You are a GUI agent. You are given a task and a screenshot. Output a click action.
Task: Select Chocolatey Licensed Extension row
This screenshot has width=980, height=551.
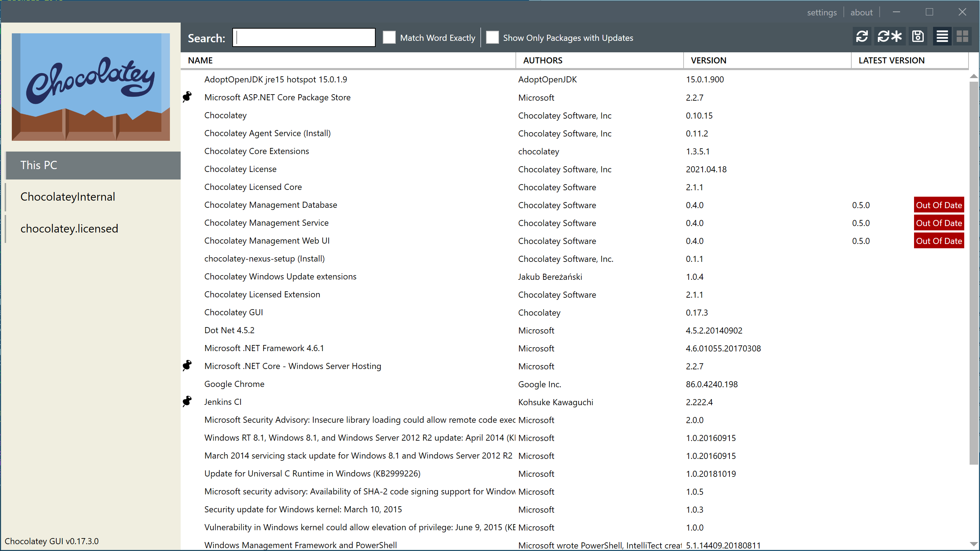(x=575, y=294)
